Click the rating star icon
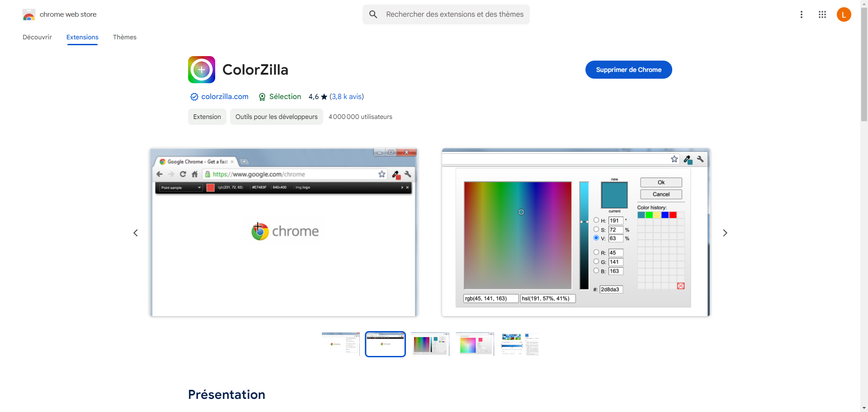Screen dimensions: 868x412 [324, 97]
